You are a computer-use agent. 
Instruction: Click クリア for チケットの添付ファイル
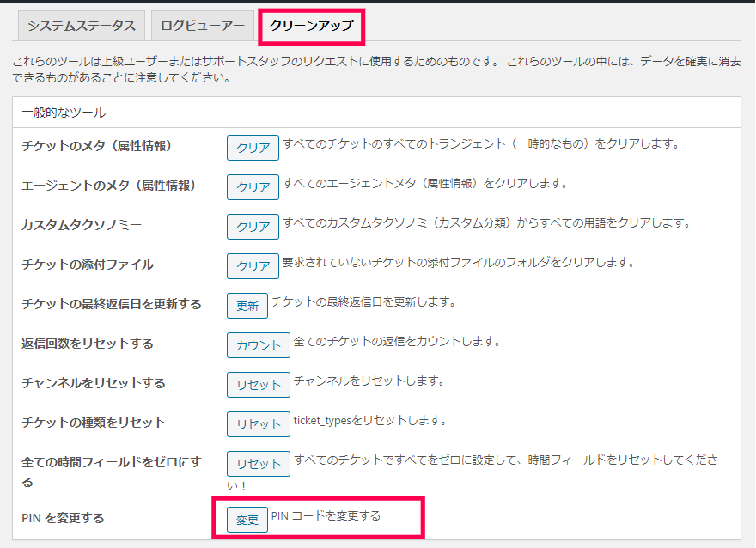coord(253,266)
